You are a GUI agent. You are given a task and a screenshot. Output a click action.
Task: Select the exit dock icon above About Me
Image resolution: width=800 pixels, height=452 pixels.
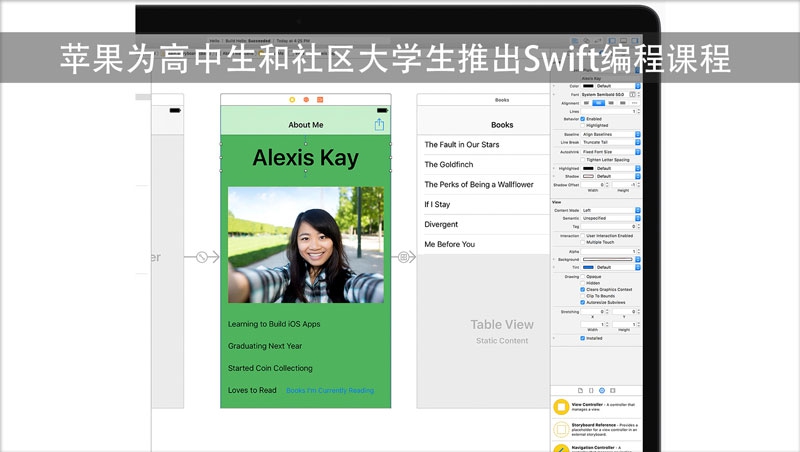320,99
